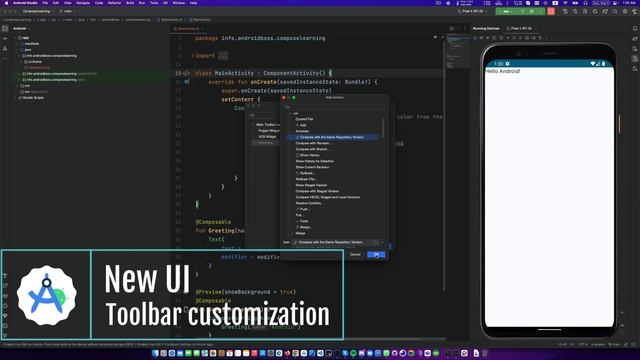Open Finder from the Dock
Screen dimensions: 640x360
tap(155, 353)
